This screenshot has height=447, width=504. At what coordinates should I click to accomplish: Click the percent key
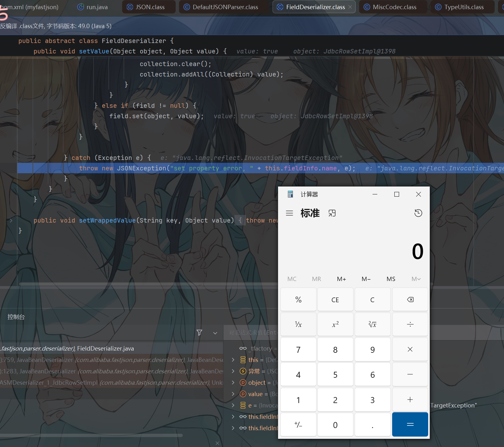[x=298, y=299]
